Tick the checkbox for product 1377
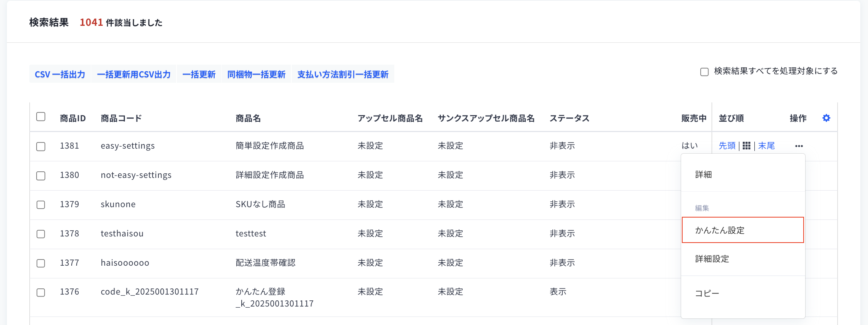 tap(41, 263)
